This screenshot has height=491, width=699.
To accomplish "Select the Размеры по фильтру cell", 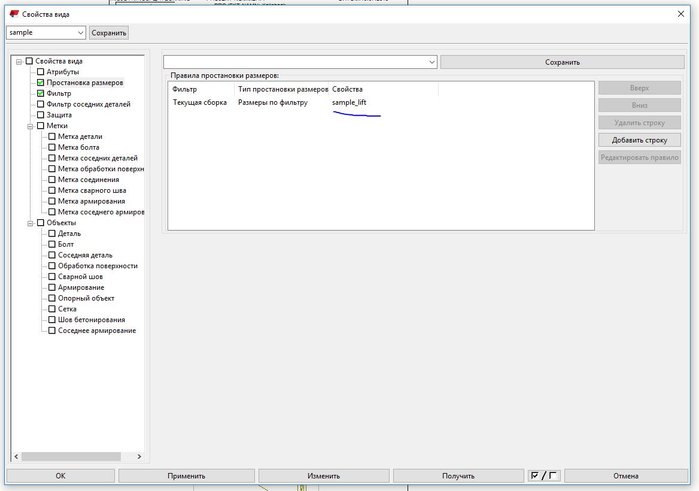I will tap(273, 103).
